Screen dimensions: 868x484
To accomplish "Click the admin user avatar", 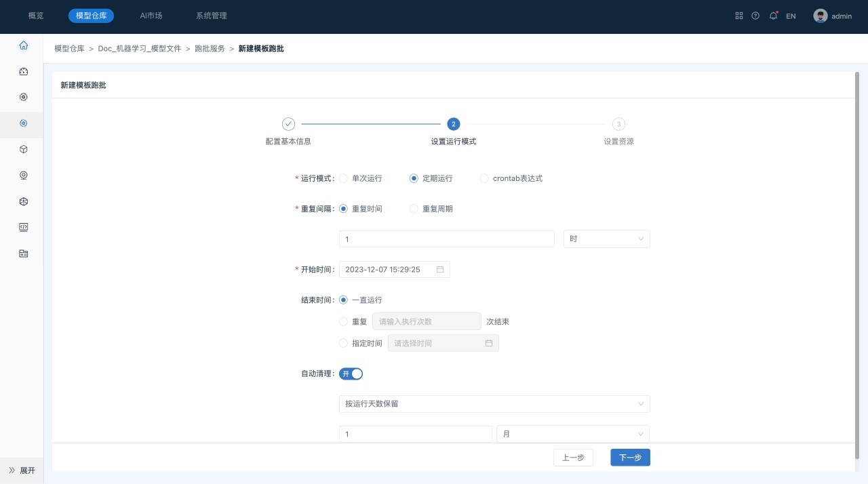I will (x=821, y=16).
